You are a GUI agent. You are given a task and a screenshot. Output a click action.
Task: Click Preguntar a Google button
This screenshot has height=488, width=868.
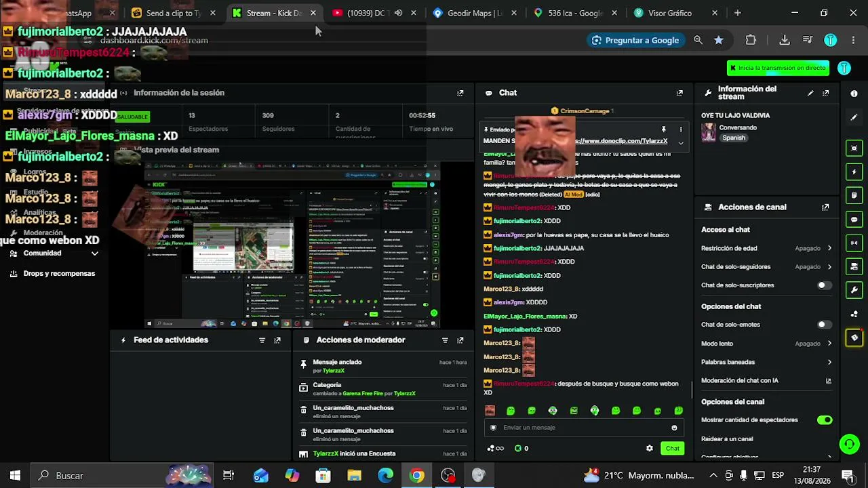(635, 40)
